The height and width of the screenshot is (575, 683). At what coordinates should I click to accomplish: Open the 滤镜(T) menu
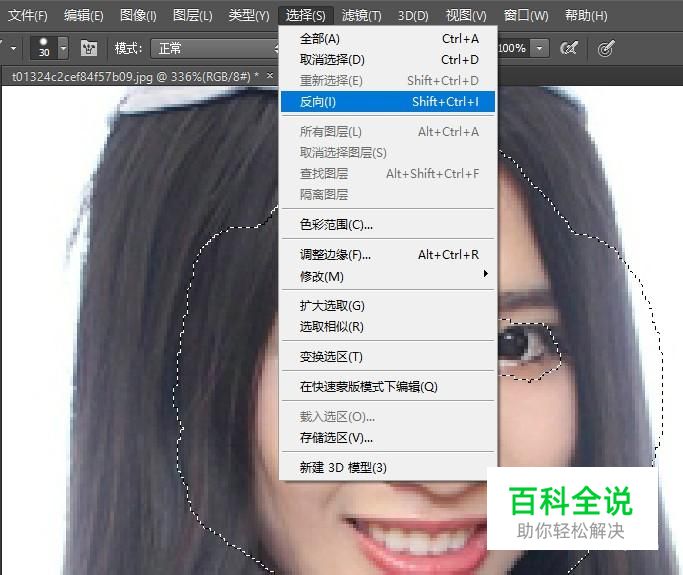(362, 16)
